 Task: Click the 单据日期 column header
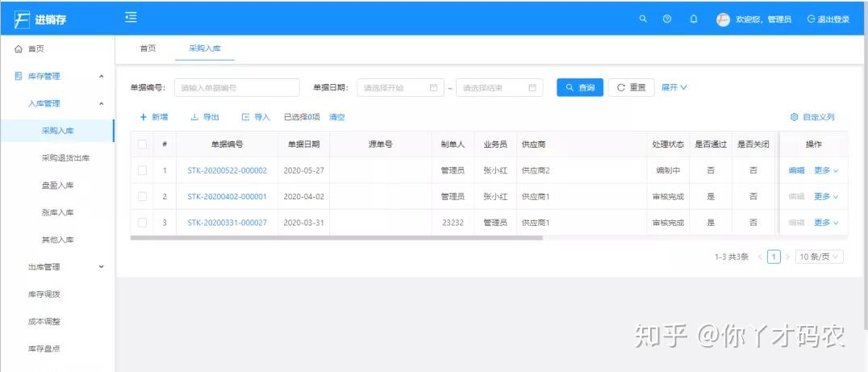point(303,144)
